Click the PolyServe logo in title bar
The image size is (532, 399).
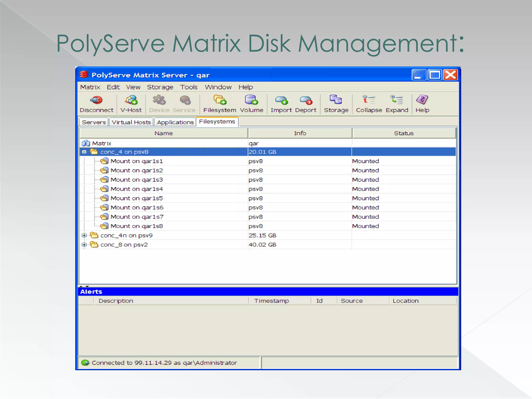[84, 75]
